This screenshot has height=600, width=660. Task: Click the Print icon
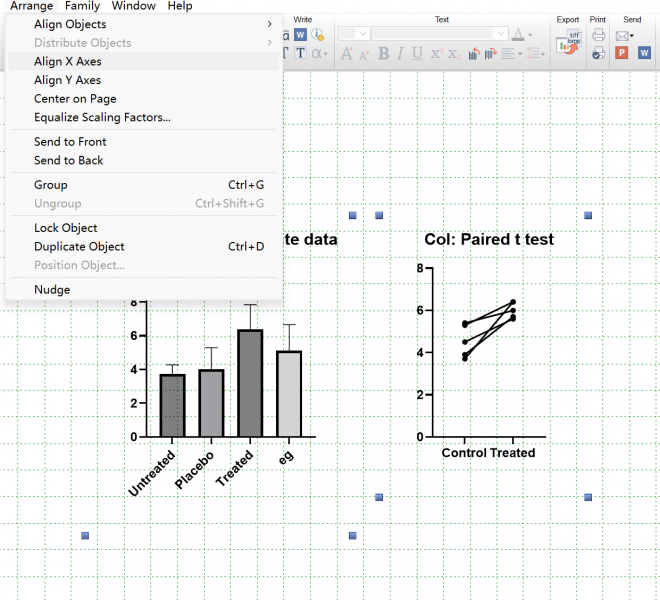pos(598,35)
